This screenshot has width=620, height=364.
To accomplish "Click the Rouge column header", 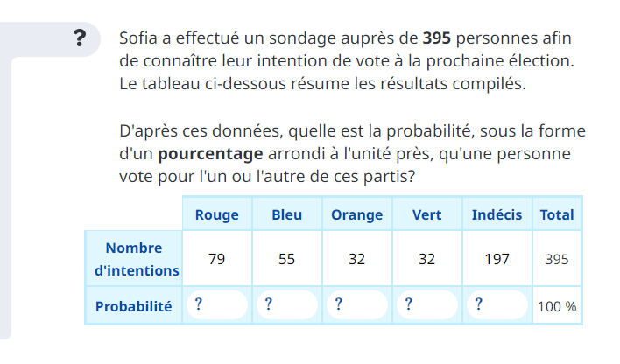I will click(x=217, y=214).
